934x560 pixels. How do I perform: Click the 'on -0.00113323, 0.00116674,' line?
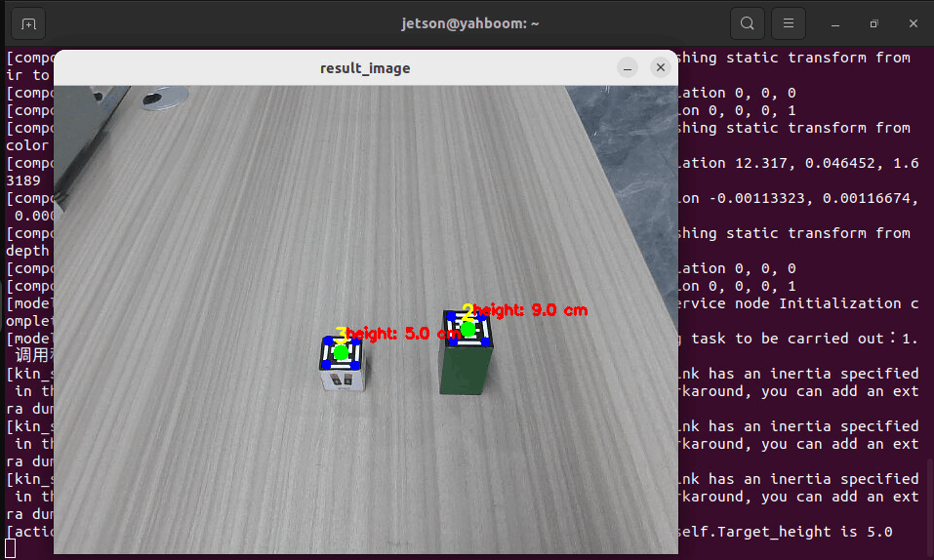pos(798,198)
